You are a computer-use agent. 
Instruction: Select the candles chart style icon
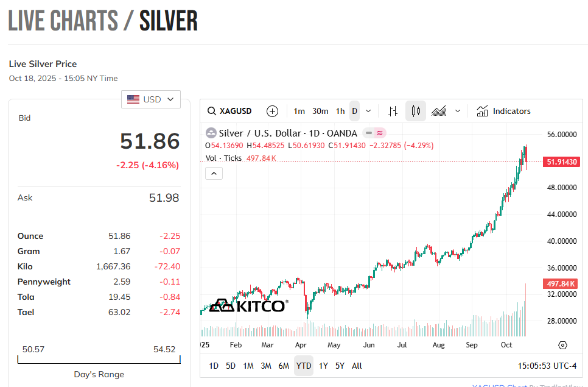coord(416,111)
